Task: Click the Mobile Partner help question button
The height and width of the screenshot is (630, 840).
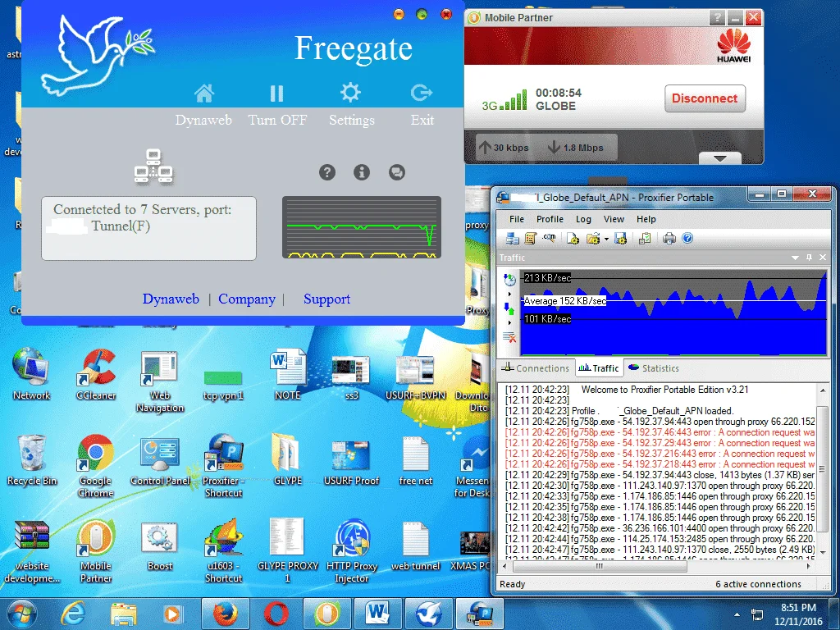Action: pyautogui.click(x=717, y=18)
